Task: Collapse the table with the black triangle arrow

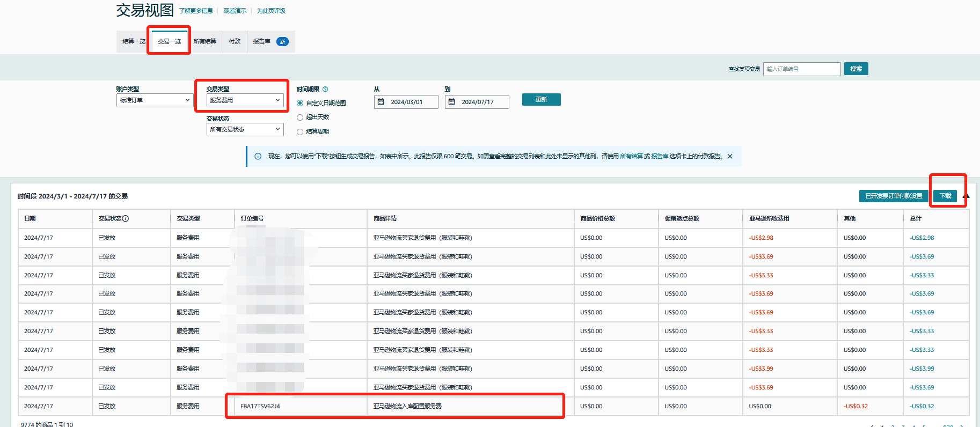Action: (966, 196)
